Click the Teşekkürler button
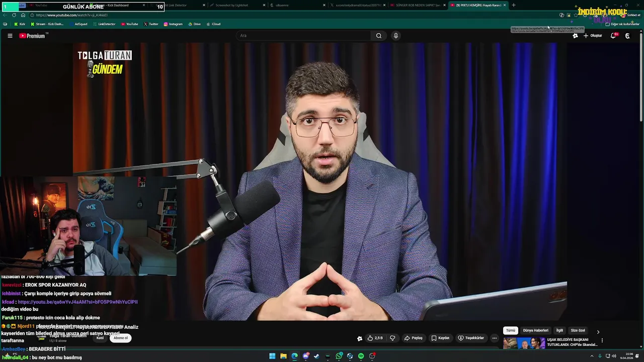The image size is (644, 362). (x=471, y=338)
